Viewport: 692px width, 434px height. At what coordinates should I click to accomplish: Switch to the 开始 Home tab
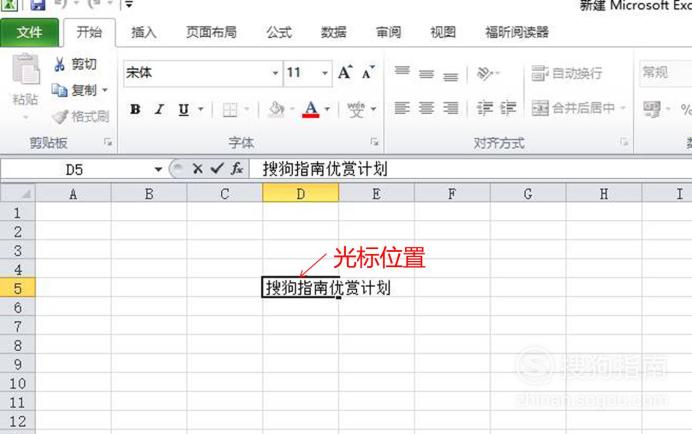click(89, 32)
